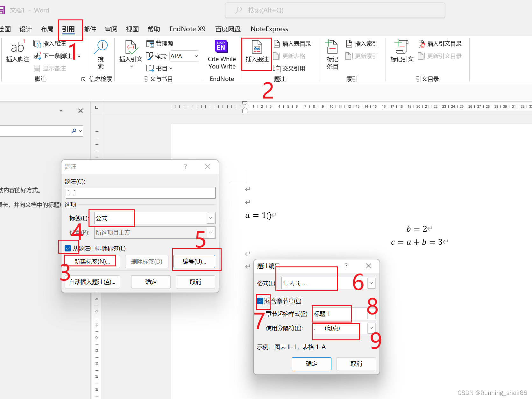Viewport: 532px width, 399px height.
Task: Click the Cross-reference (交叉引用) icon
Action: coord(277,69)
